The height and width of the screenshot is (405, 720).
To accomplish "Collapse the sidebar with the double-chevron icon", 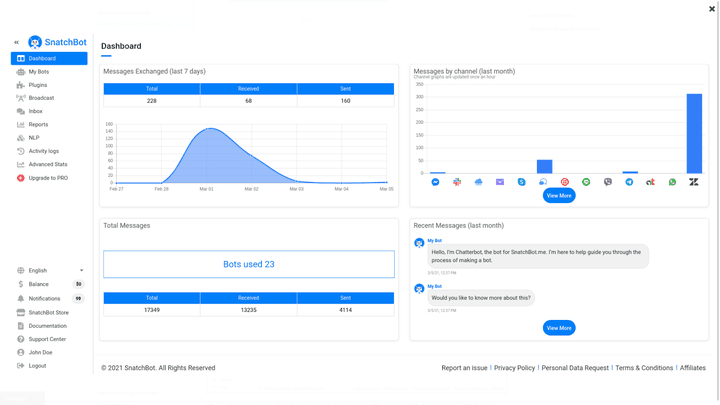I will coord(17,42).
